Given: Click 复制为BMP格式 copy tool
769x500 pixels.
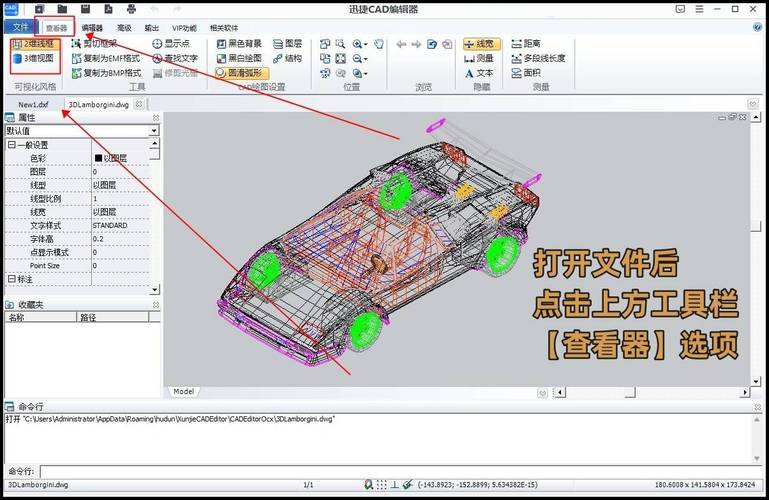Looking at the screenshot, I should [x=106, y=73].
